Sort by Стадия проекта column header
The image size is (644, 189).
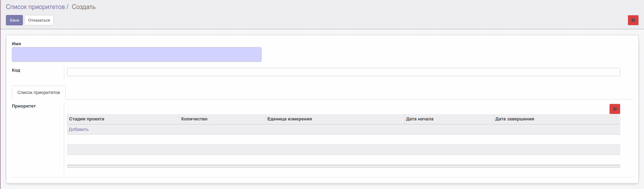tap(123, 119)
